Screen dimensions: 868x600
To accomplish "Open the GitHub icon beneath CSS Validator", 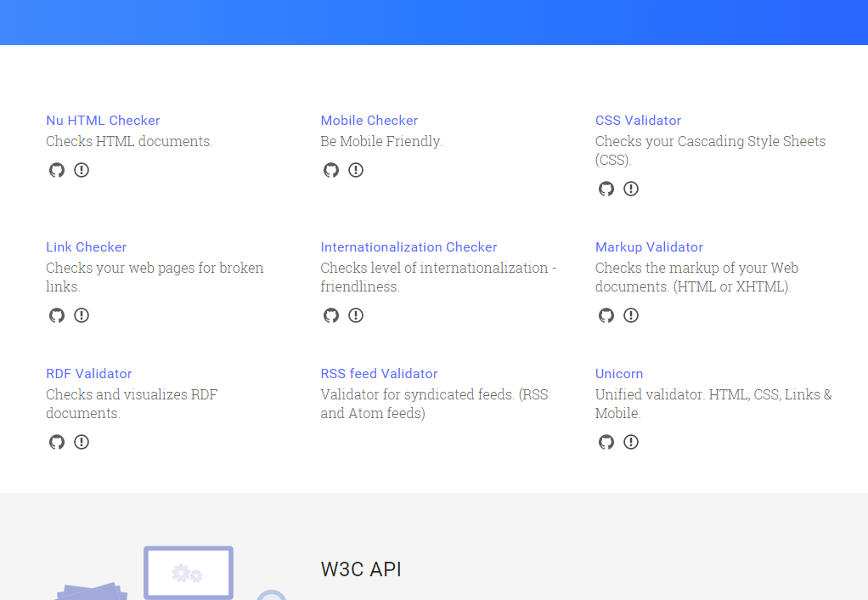I will point(606,189).
